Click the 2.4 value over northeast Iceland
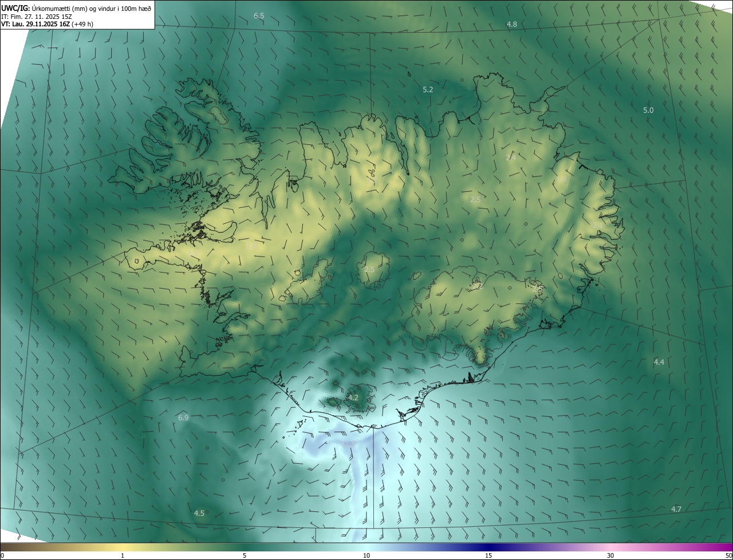 (x=511, y=157)
